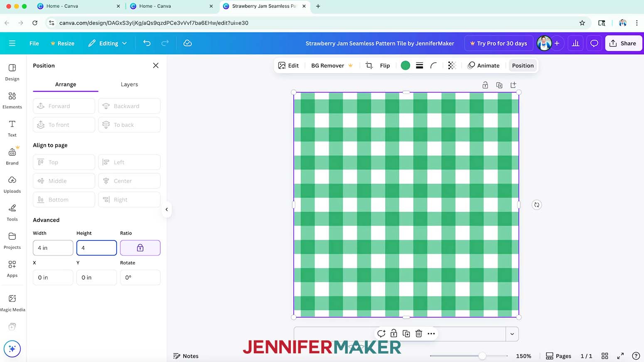The height and width of the screenshot is (362, 644).
Task: Open the File menu
Action: pyautogui.click(x=34, y=43)
